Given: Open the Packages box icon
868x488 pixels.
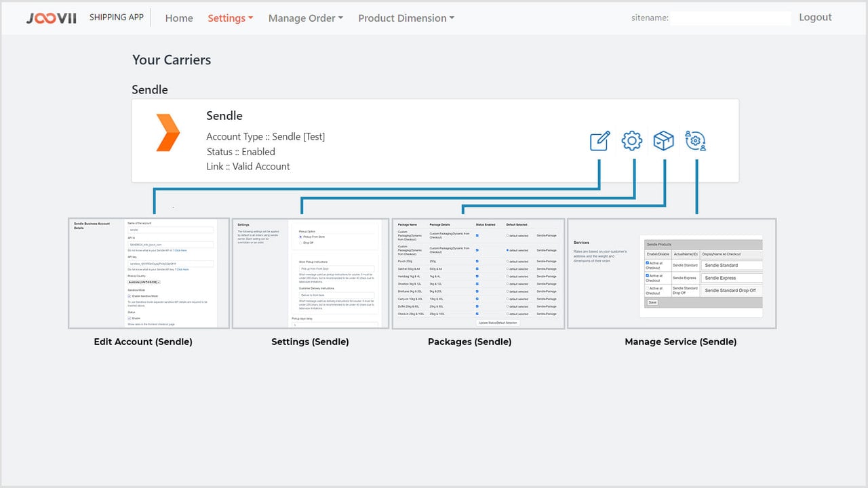Looking at the screenshot, I should [663, 141].
